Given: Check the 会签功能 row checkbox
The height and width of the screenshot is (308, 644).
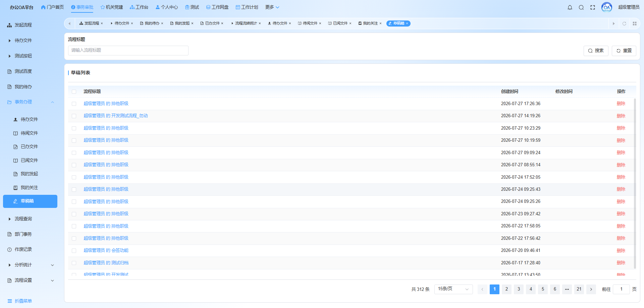Looking at the screenshot, I should (74, 251).
